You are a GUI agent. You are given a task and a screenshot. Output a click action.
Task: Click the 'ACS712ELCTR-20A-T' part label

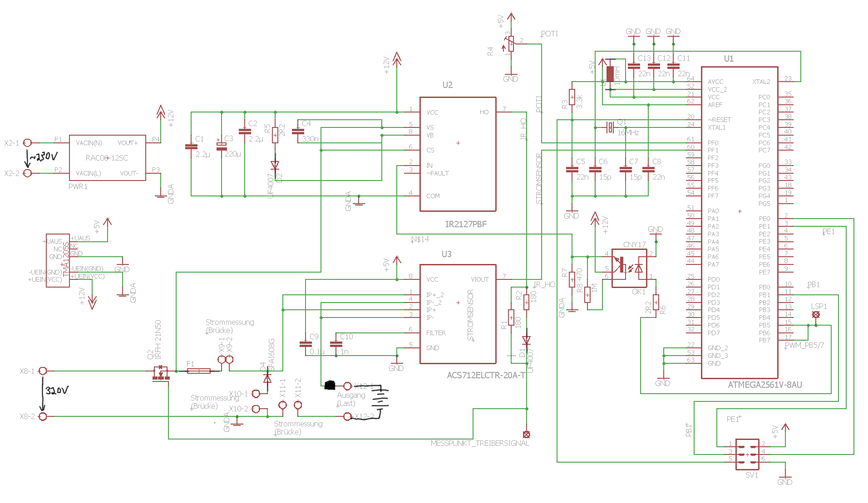(486, 375)
